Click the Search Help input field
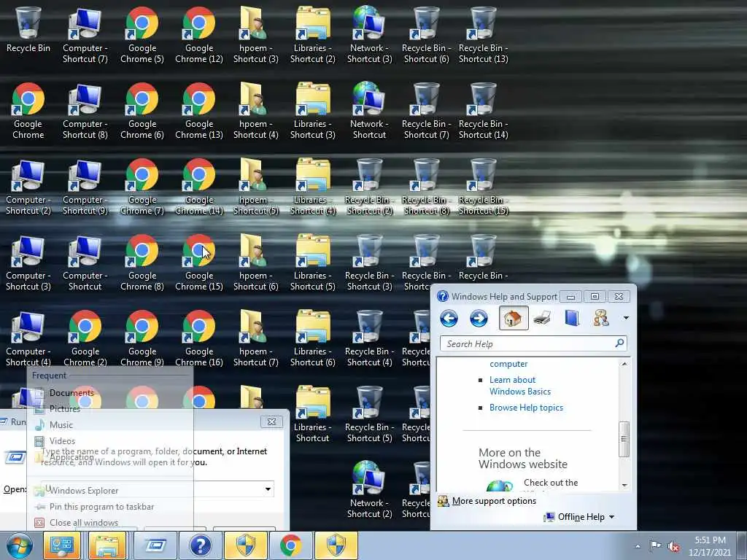 [527, 344]
